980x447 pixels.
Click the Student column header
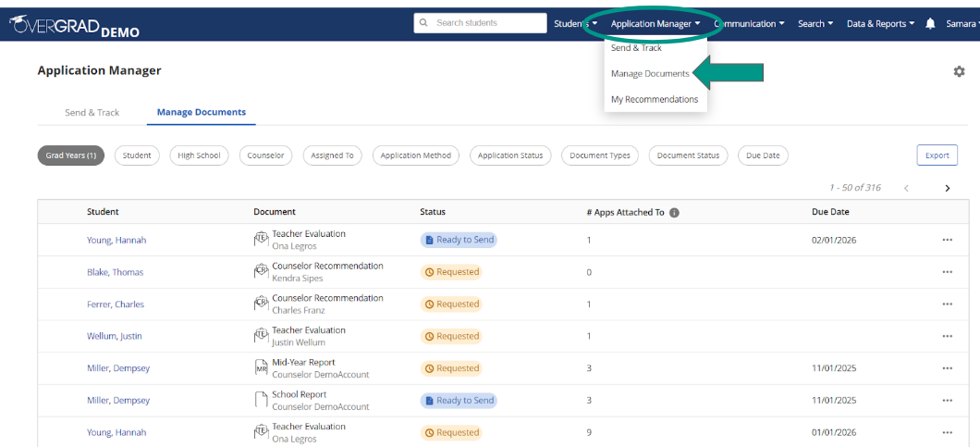104,212
